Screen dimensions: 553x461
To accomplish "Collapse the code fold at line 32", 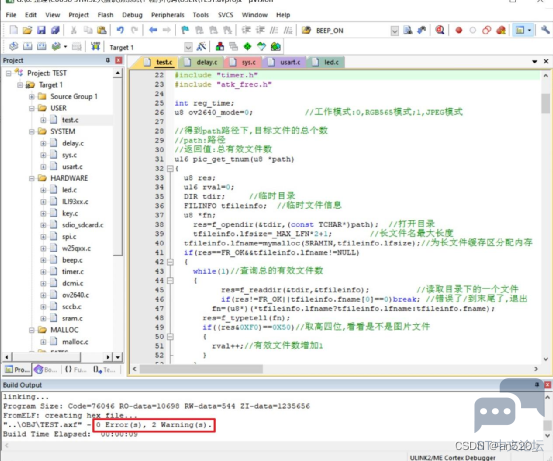I will (170, 169).
